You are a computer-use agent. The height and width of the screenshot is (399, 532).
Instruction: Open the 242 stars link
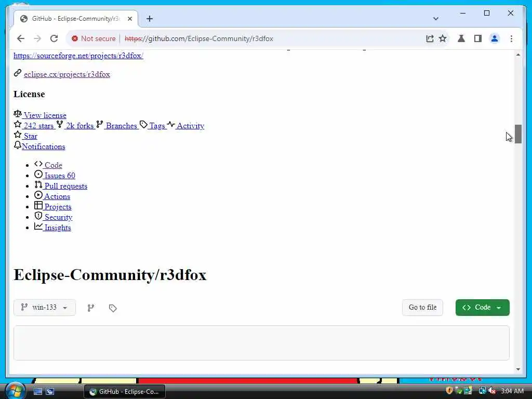(x=38, y=126)
